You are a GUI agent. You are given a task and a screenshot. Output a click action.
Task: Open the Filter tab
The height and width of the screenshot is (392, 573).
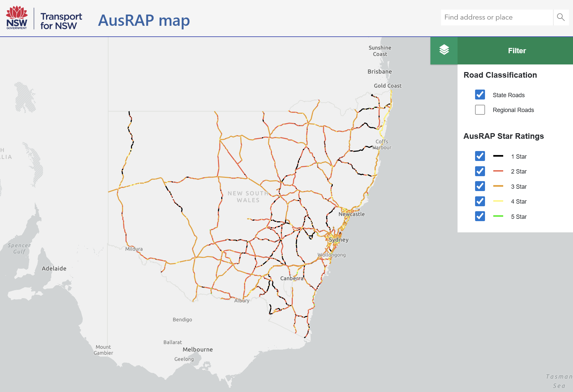516,51
